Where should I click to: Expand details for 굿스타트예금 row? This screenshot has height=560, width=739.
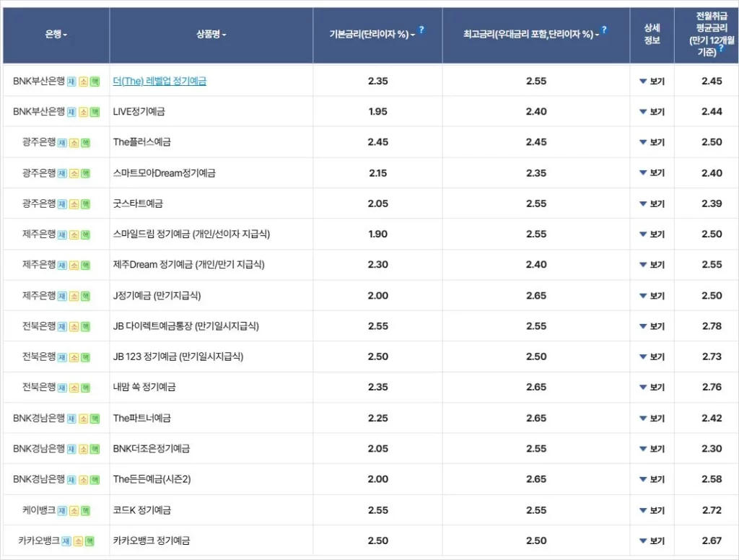650,204
